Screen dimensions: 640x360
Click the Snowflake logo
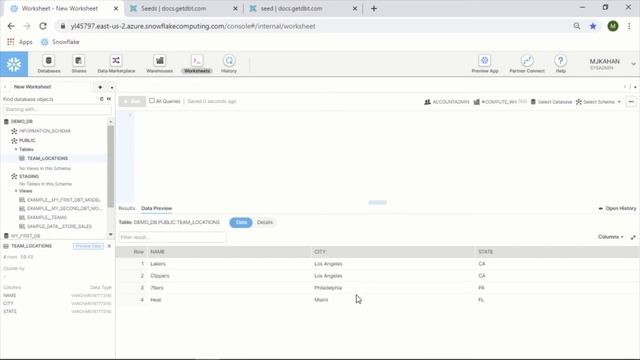(14, 64)
